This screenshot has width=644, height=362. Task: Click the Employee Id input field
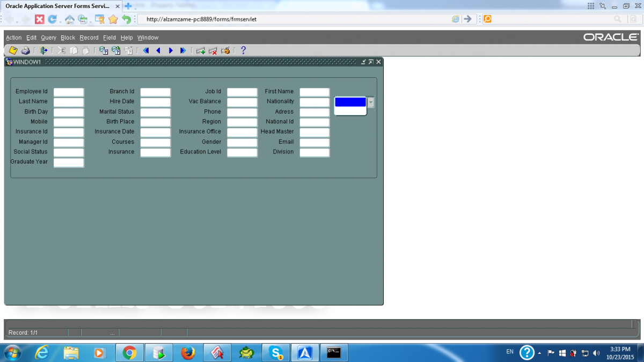(x=69, y=92)
